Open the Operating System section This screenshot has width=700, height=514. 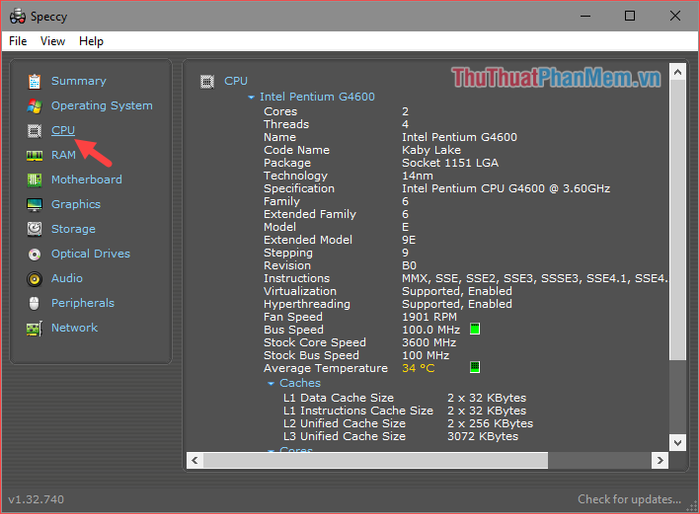(102, 106)
